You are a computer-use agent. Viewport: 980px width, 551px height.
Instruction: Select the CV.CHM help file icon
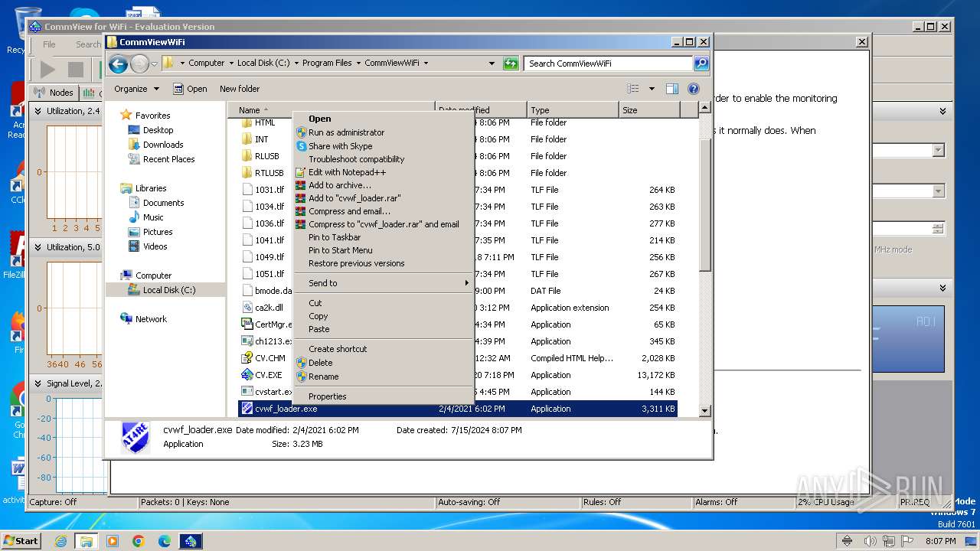click(x=247, y=358)
